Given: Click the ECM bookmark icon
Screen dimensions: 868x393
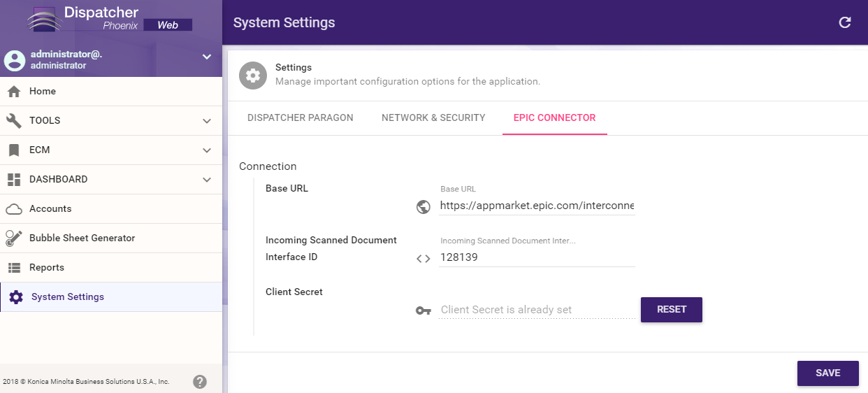Looking at the screenshot, I should pyautogui.click(x=14, y=150).
